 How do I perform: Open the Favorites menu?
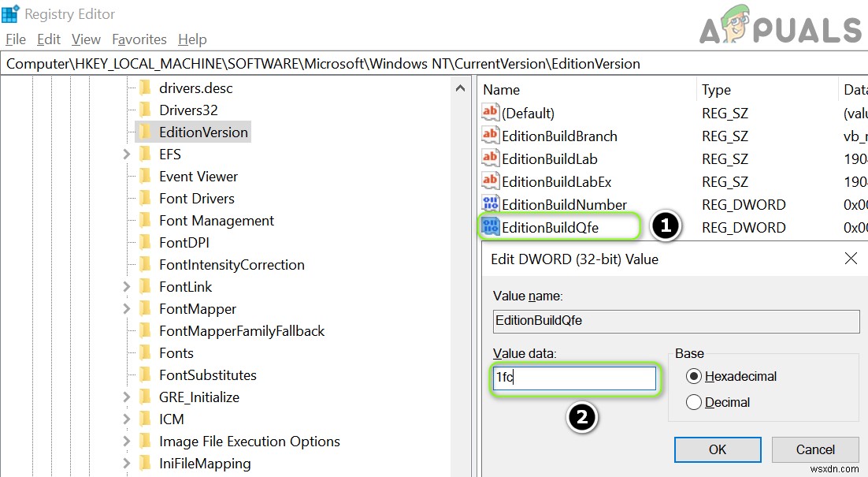point(139,39)
